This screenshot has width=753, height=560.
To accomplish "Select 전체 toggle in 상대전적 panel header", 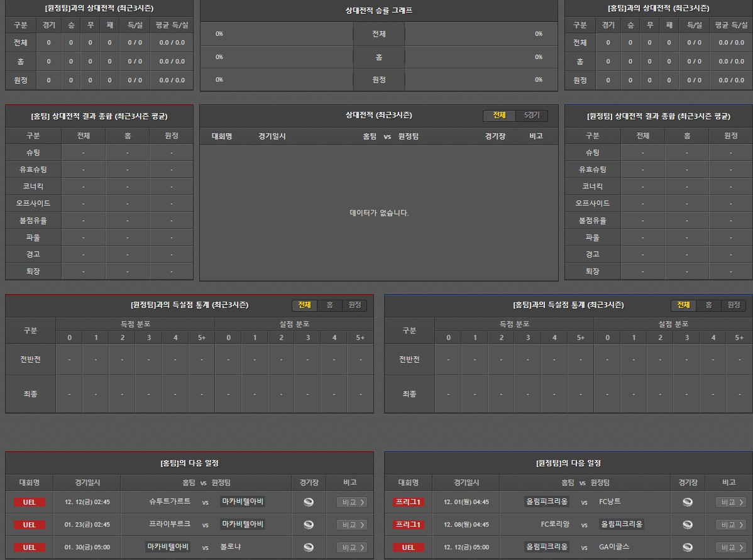I will click(499, 116).
